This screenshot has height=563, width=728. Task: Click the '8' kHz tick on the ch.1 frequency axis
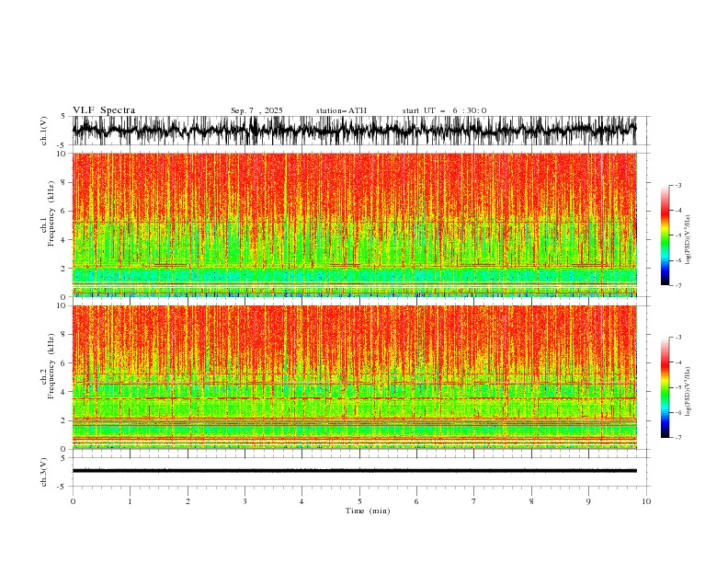point(64,182)
